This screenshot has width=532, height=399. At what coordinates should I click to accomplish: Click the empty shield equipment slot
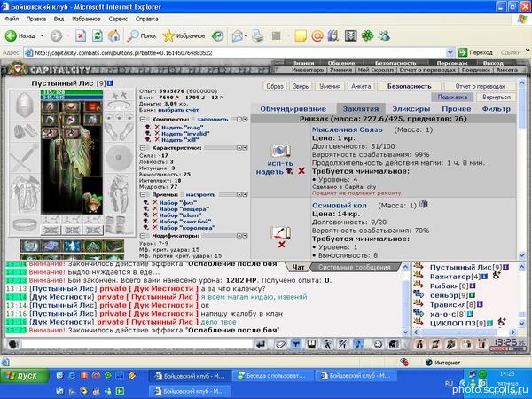[119, 158]
